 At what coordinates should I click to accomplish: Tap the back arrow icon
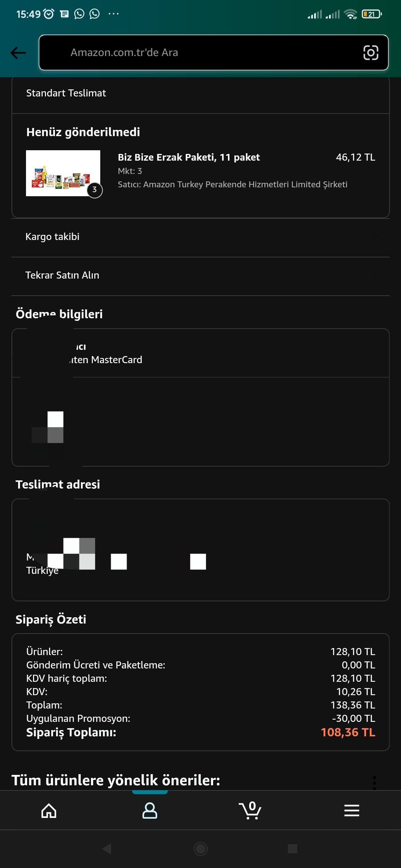click(18, 53)
